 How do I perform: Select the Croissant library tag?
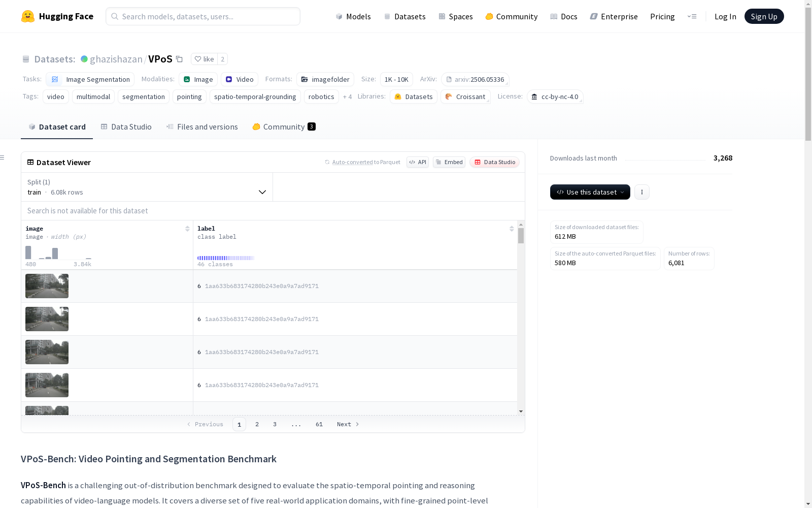click(465, 97)
